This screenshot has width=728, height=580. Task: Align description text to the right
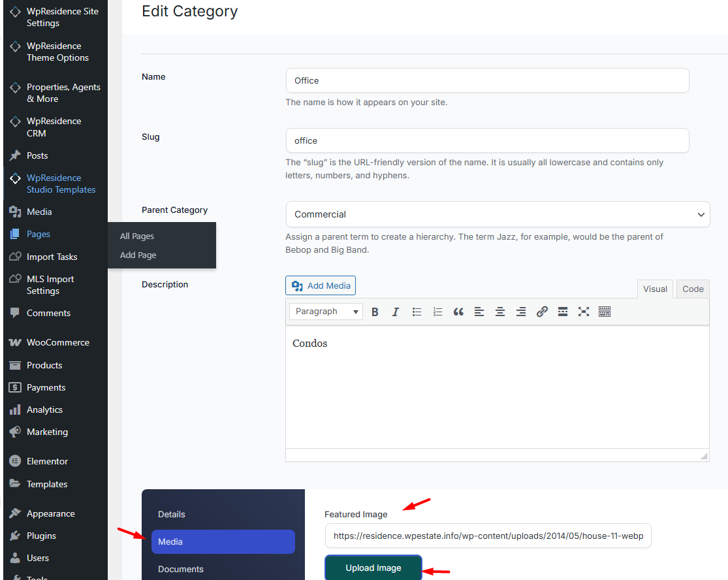pyautogui.click(x=521, y=312)
